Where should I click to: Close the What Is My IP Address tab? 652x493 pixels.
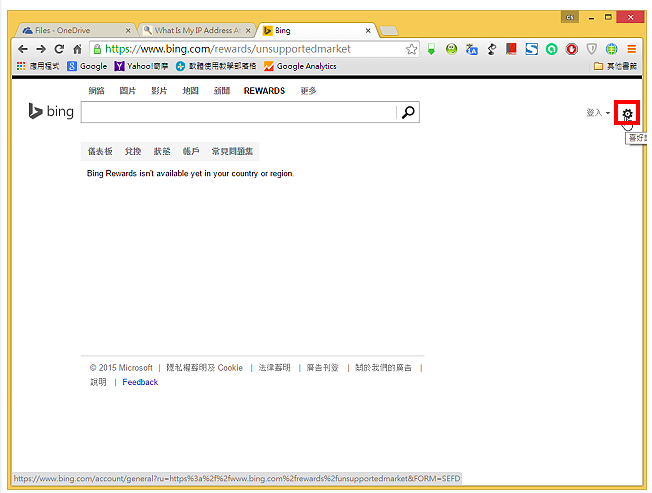(248, 31)
